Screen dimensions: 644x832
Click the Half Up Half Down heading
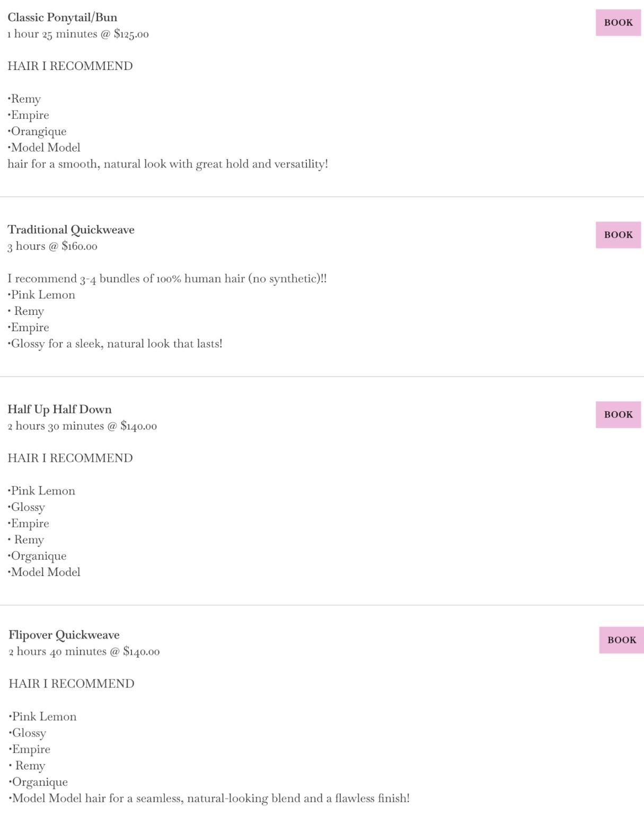point(60,409)
